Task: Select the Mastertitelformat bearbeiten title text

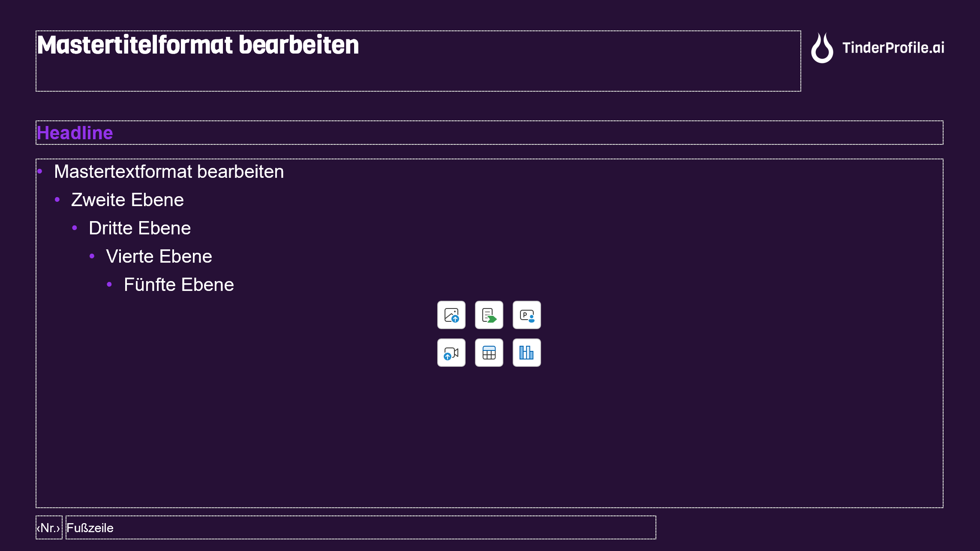Action: click(x=198, y=45)
